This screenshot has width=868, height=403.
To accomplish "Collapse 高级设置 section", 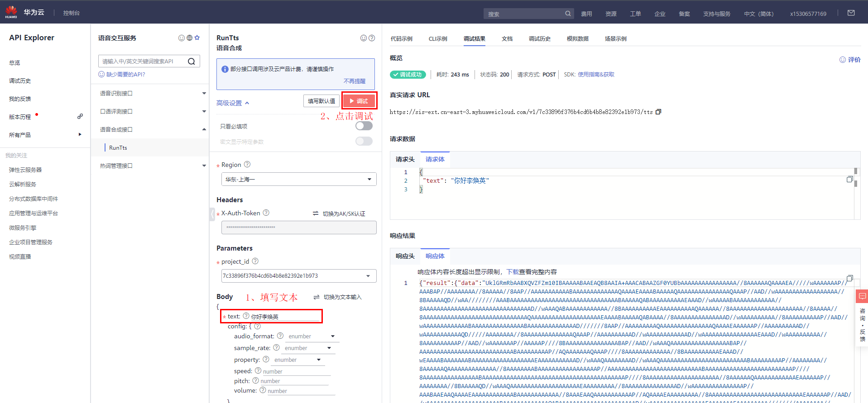I will point(233,103).
